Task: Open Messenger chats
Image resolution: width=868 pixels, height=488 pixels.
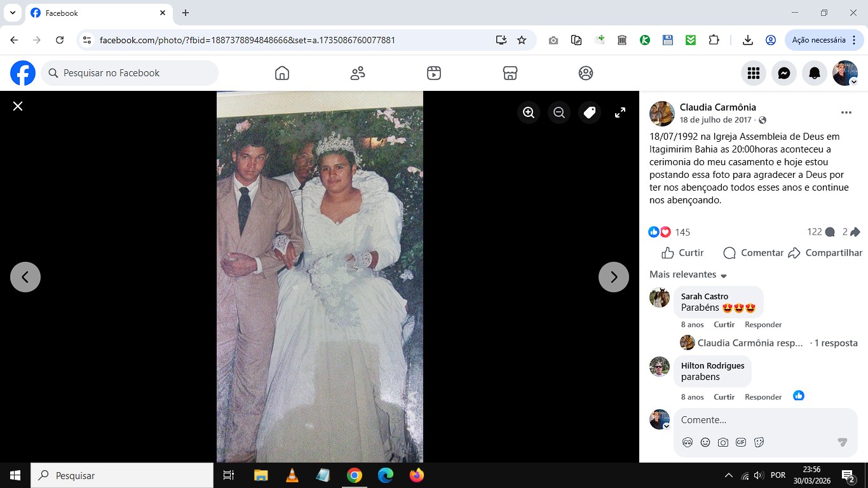Action: tap(784, 73)
